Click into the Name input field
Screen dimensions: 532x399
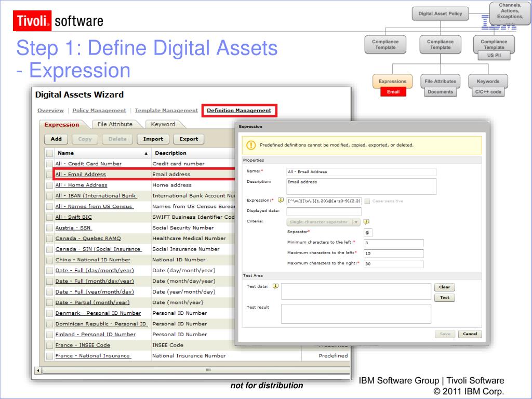362,172
